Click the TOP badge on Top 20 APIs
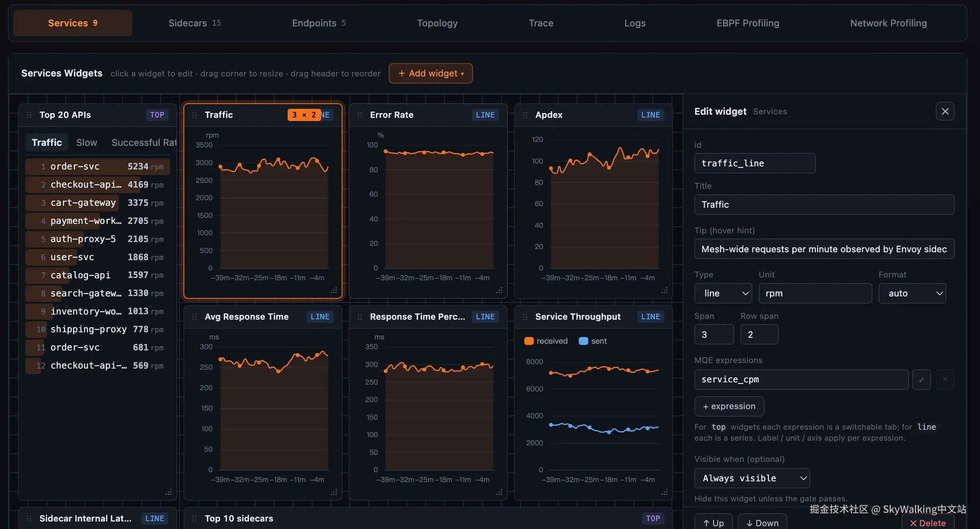Image resolution: width=980 pixels, height=529 pixels. [157, 115]
